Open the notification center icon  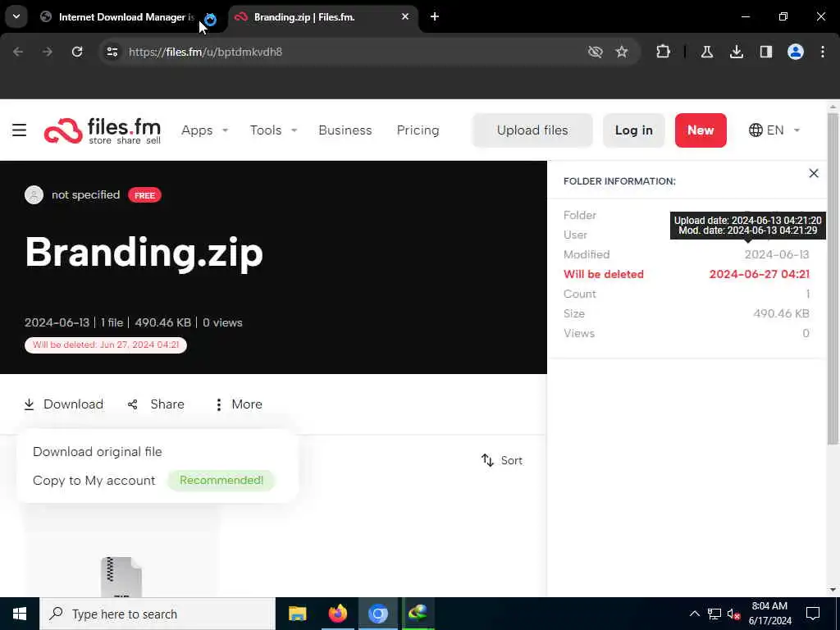coord(813,614)
